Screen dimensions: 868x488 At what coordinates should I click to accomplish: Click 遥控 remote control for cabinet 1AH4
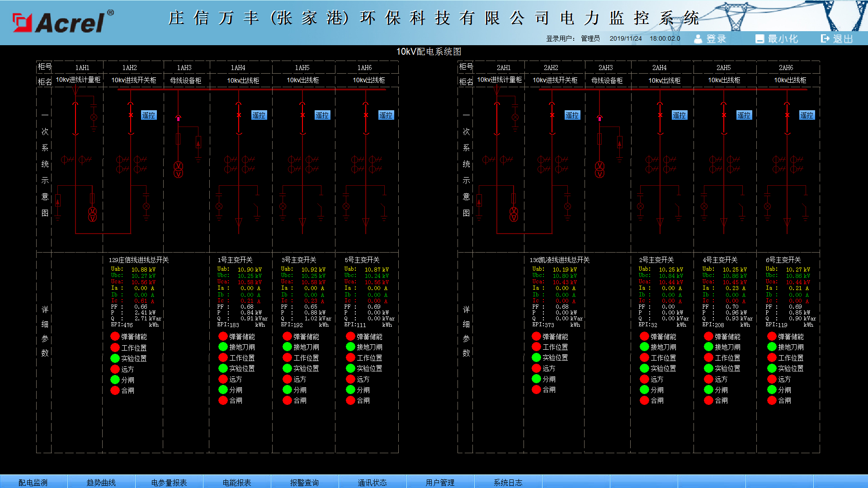click(259, 115)
